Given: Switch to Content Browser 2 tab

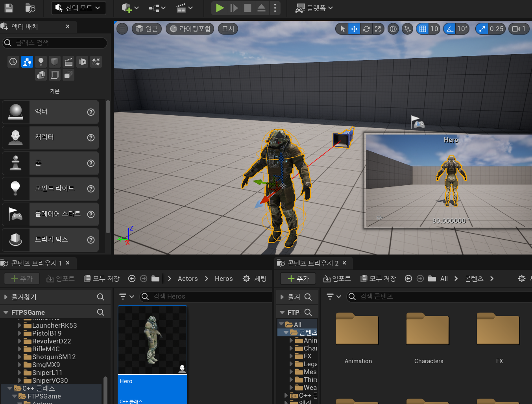Looking at the screenshot, I should (x=313, y=263).
